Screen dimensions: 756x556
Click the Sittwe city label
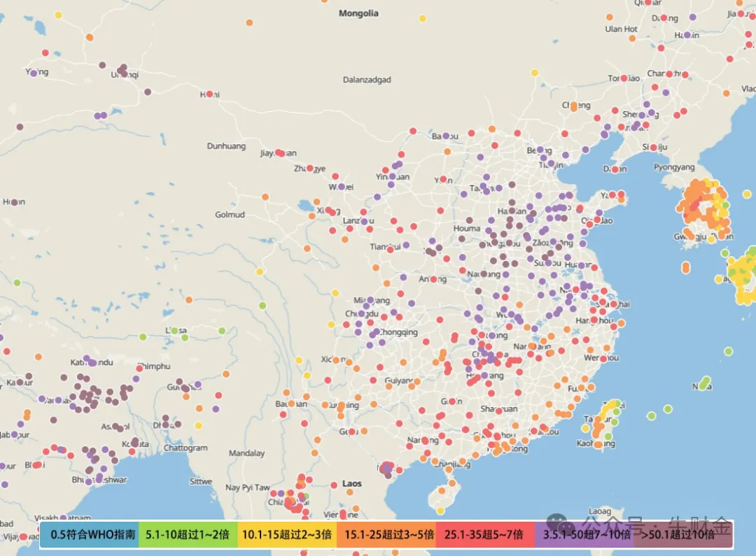click(x=199, y=481)
